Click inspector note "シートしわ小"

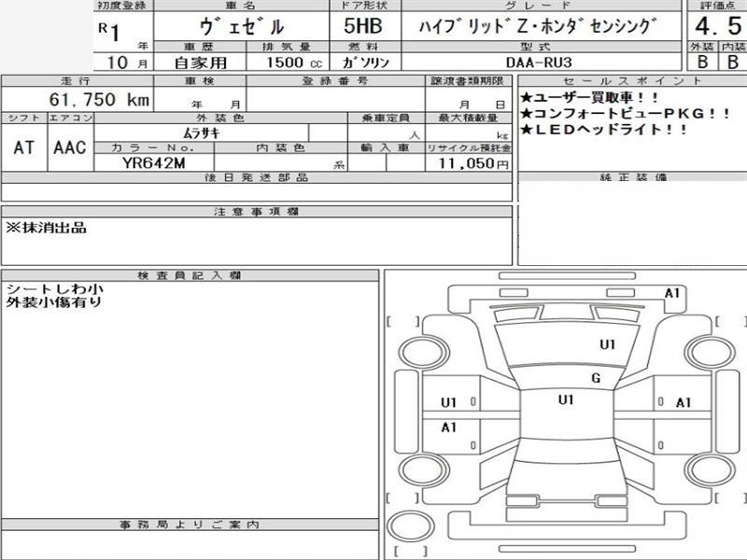54,288
